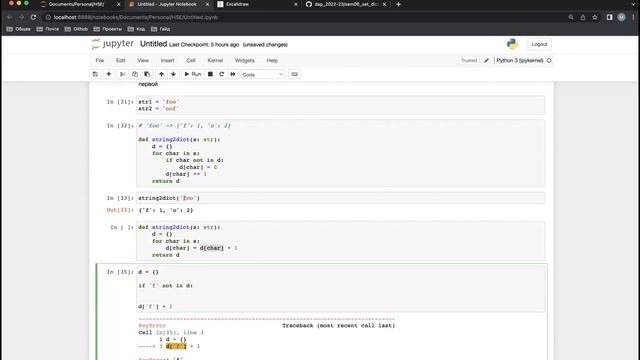
Task: Open the cell type Code dropdown
Action: [262, 75]
